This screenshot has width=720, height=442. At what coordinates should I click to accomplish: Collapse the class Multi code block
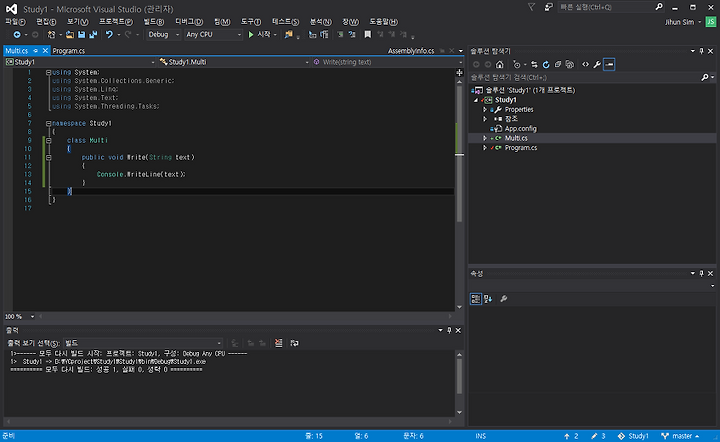[x=48, y=140]
